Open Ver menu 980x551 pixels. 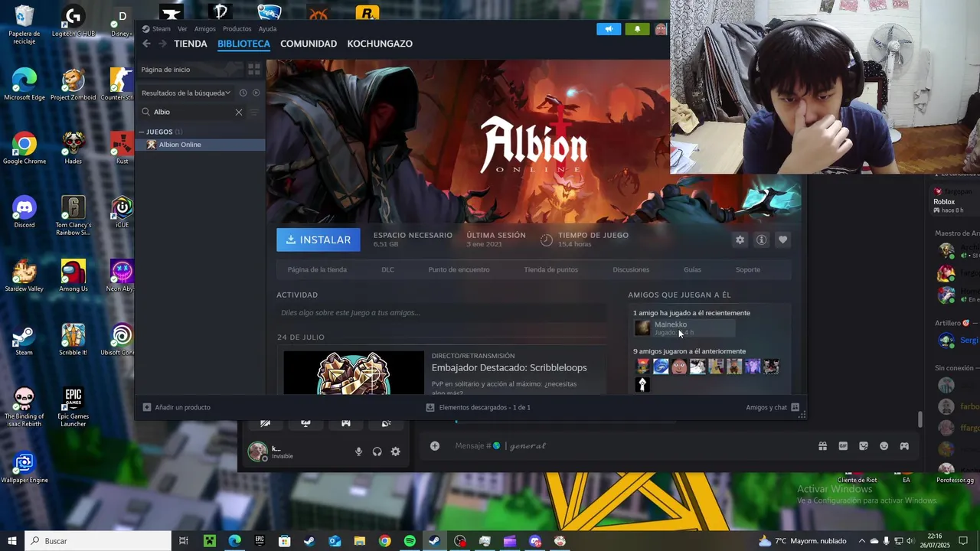[x=182, y=29]
